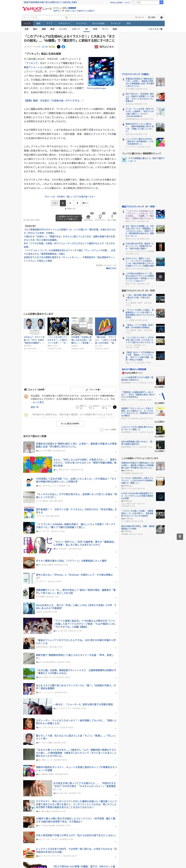
Task: Open the 166 comments counter icon
Action: [45, 47]
